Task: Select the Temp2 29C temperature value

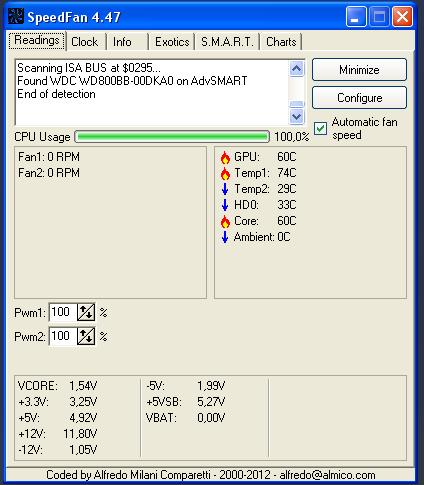Action: click(287, 189)
